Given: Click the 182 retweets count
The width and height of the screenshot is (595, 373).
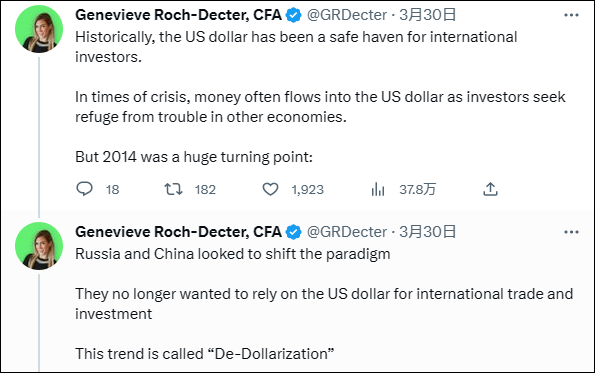Looking at the screenshot, I should point(205,189).
